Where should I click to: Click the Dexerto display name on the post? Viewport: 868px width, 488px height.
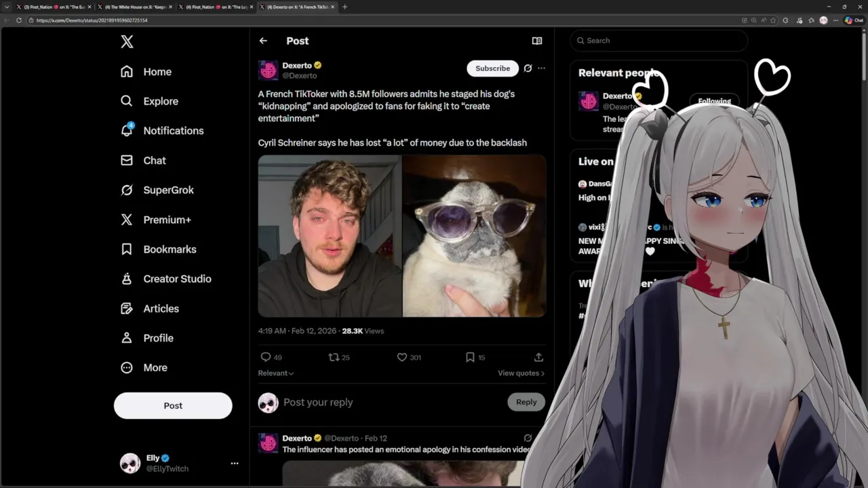coord(297,66)
